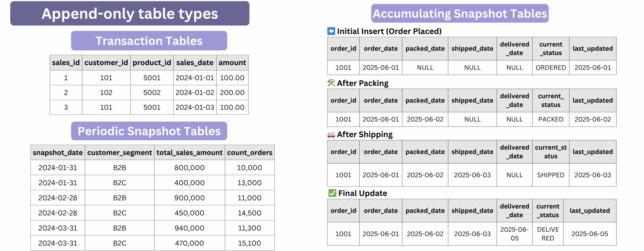Viewport: 644px width, 251px height.
Task: Click the PACKED current status cell
Action: (551, 120)
